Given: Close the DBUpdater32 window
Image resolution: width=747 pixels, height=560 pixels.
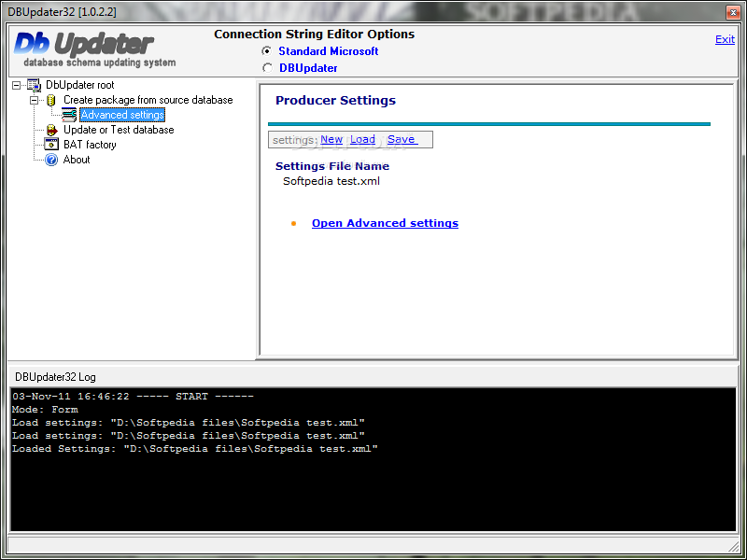Looking at the screenshot, I should [733, 13].
